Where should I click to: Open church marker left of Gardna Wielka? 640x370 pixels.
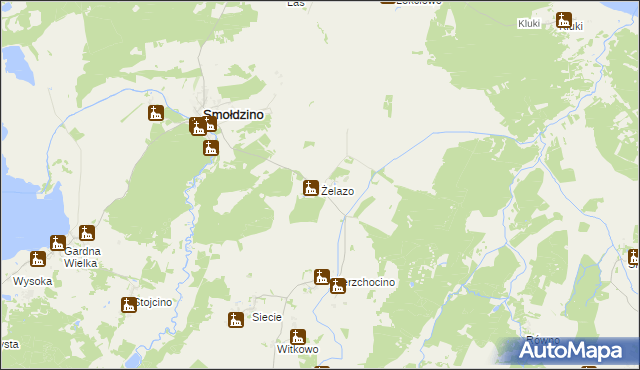click(x=58, y=243)
